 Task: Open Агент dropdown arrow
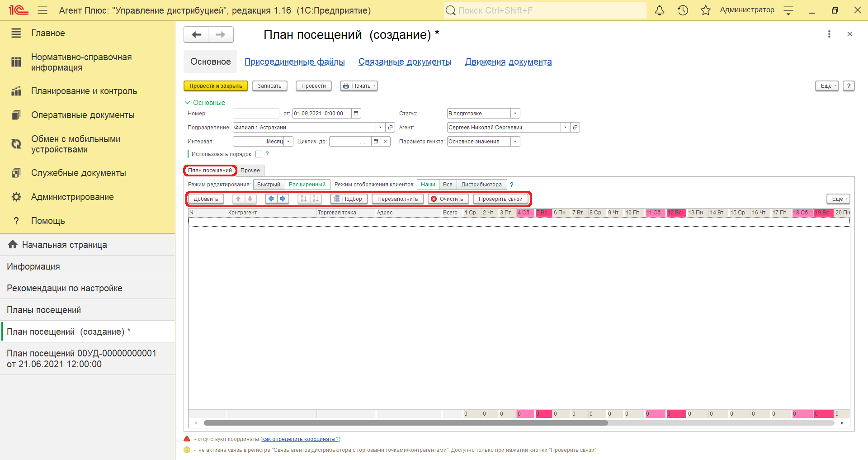(565, 128)
